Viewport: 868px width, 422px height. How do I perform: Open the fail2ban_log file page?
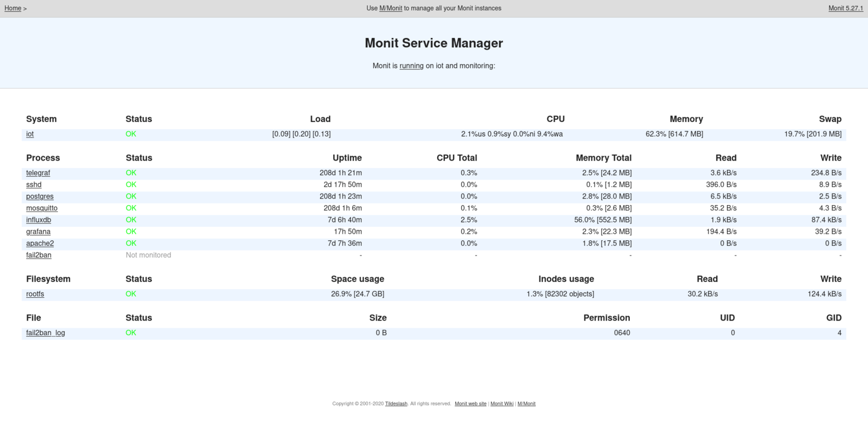(x=46, y=333)
